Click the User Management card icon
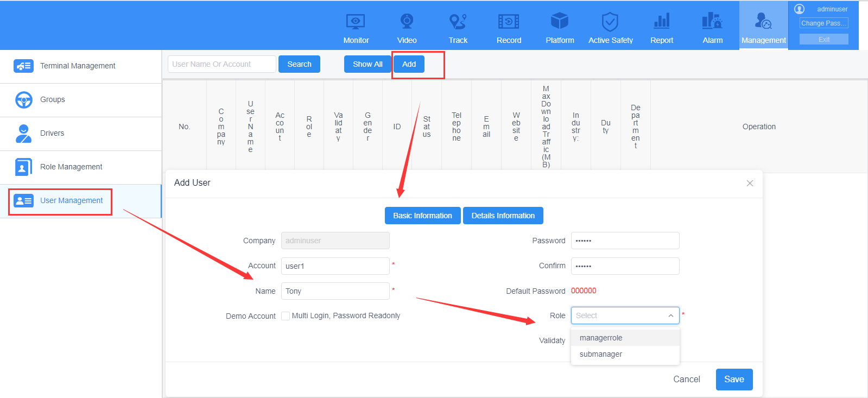The width and height of the screenshot is (868, 398). click(23, 200)
